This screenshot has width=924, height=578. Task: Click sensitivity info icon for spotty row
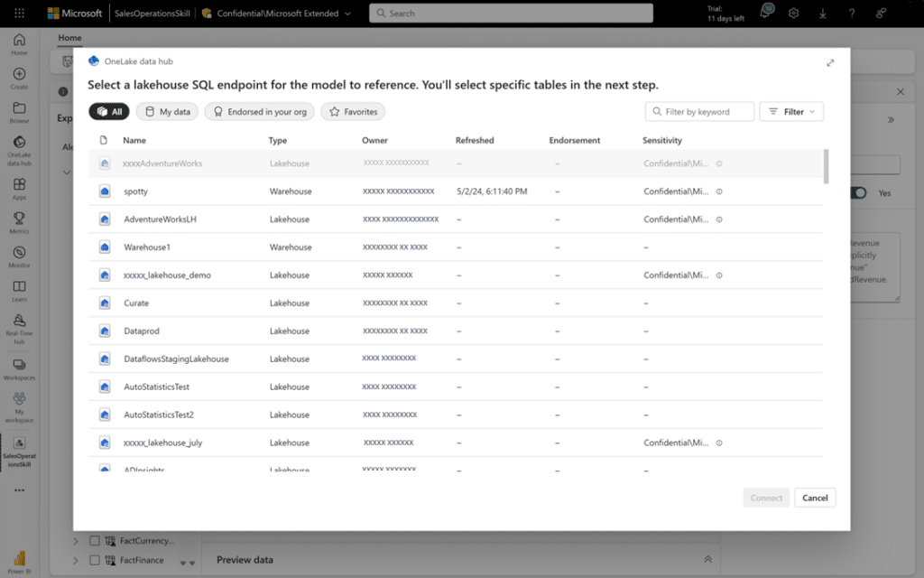(x=719, y=191)
